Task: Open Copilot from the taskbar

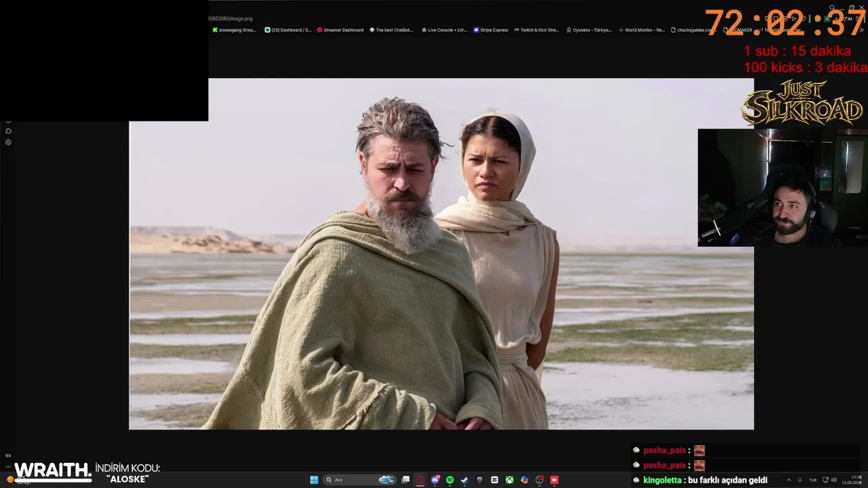Action: (524, 480)
